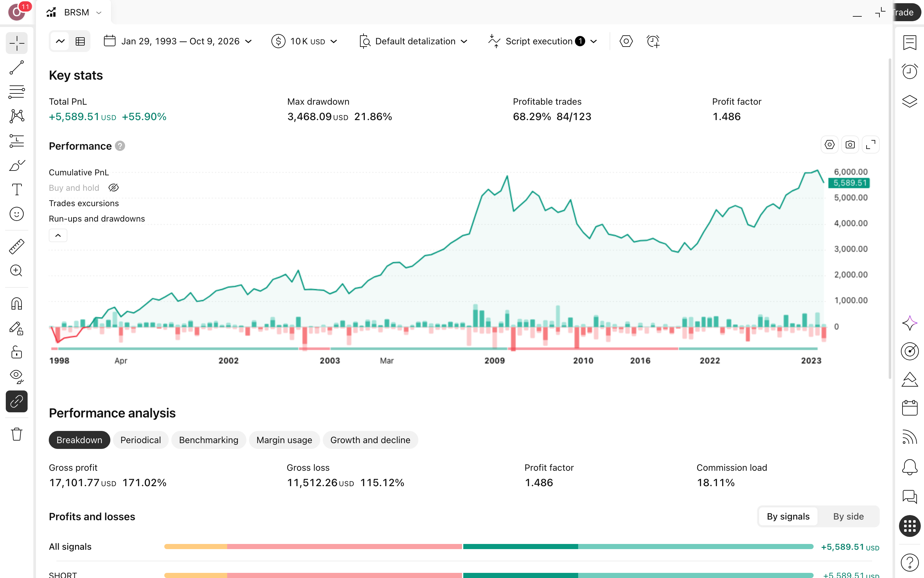Select the crosshair cursor tool
The width and height of the screenshot is (924, 578).
pos(17,43)
